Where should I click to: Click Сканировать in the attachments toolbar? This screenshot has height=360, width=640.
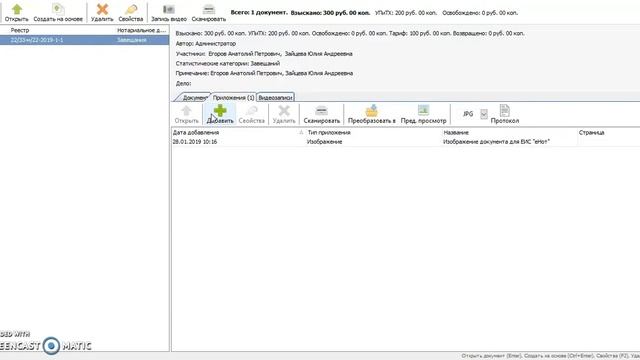(322, 114)
